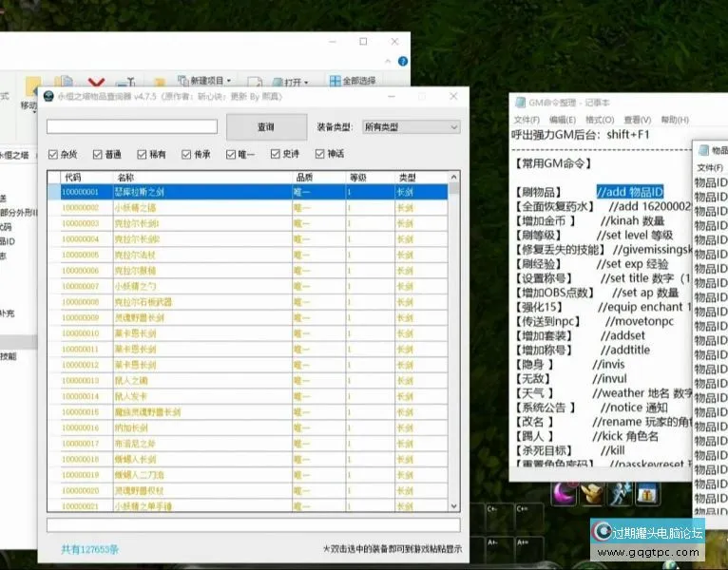Click the item list scroll-up arrow
This screenshot has height=570, width=728.
pos(454,177)
